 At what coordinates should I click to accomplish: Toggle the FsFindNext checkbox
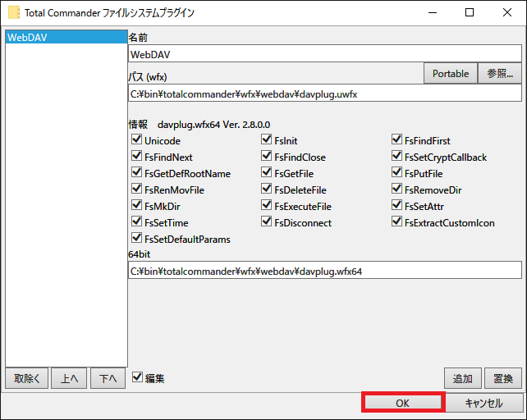(136, 156)
